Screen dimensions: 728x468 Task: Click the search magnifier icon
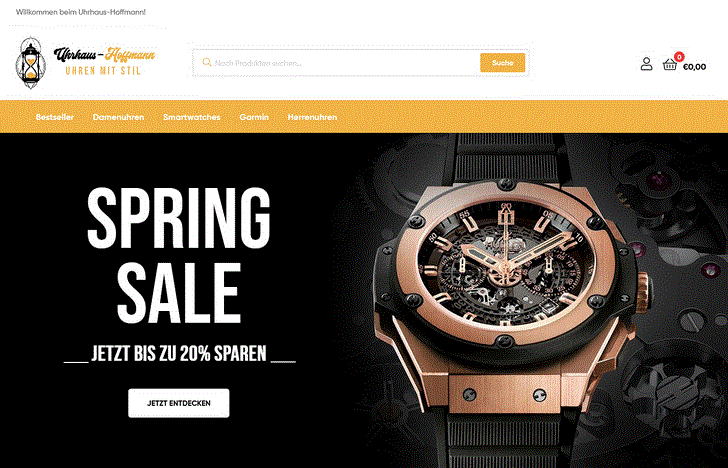click(x=207, y=62)
